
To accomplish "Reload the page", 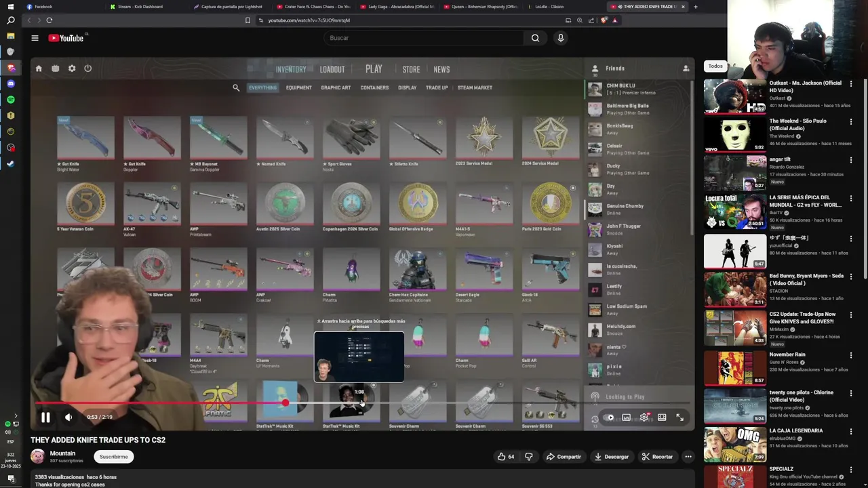I will pos(50,20).
